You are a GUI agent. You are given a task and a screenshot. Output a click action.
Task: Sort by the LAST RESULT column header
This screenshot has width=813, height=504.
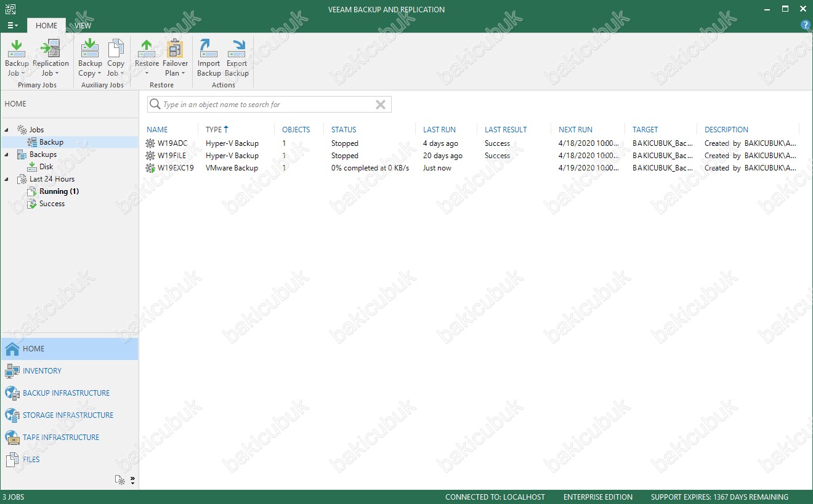(x=506, y=130)
